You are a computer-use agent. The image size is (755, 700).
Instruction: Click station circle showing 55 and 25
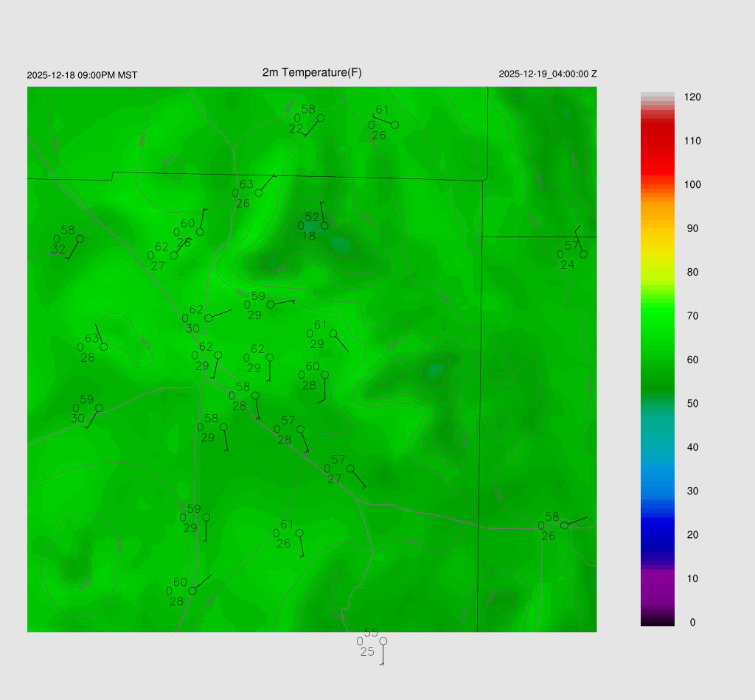383,641
